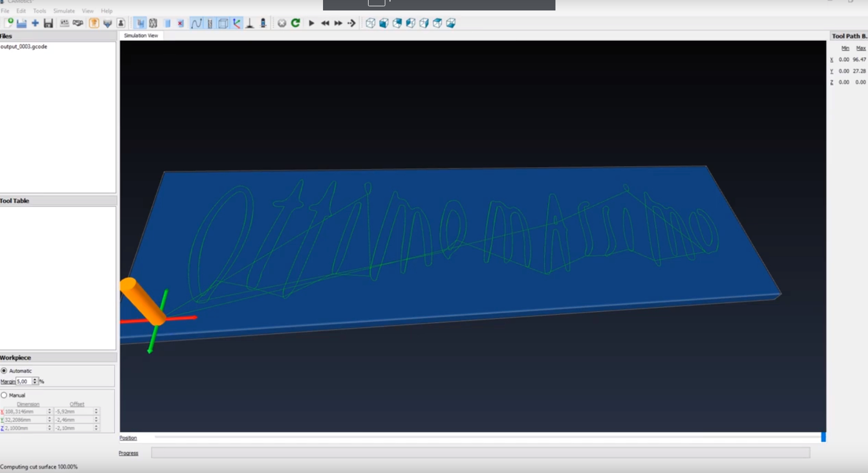Toggle the wireframe view icon
The width and height of the screenshot is (868, 473).
point(153,23)
